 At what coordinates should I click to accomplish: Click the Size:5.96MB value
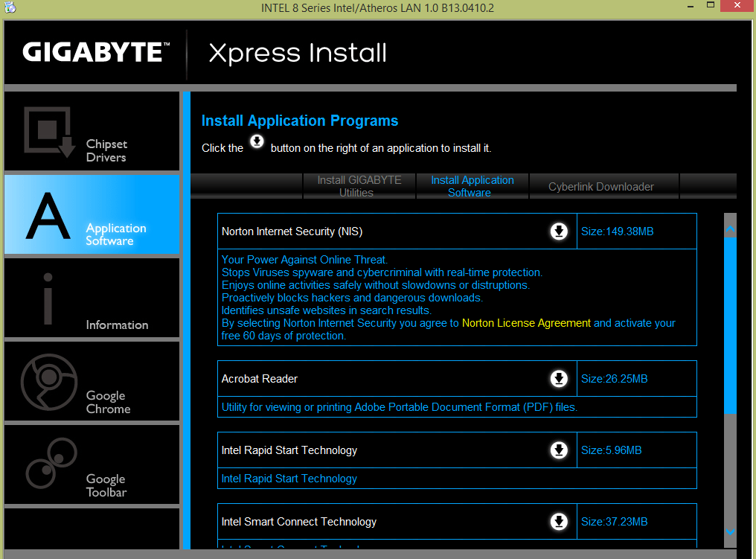(612, 450)
